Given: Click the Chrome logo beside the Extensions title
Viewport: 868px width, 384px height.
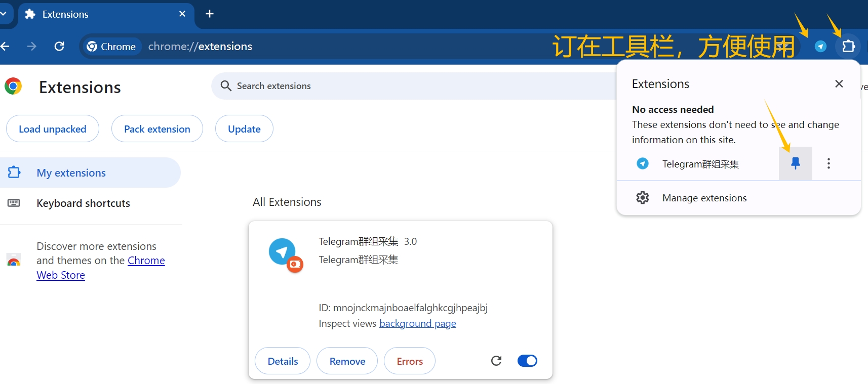Looking at the screenshot, I should point(13,87).
